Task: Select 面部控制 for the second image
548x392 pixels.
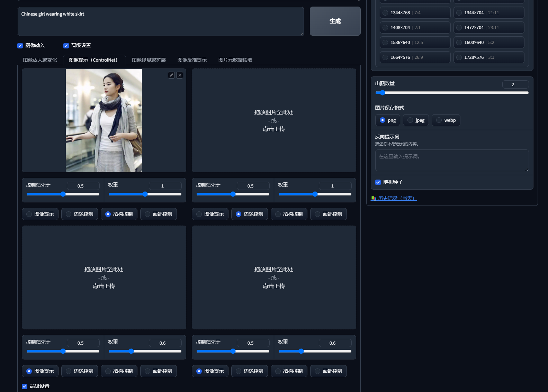Action: (329, 214)
